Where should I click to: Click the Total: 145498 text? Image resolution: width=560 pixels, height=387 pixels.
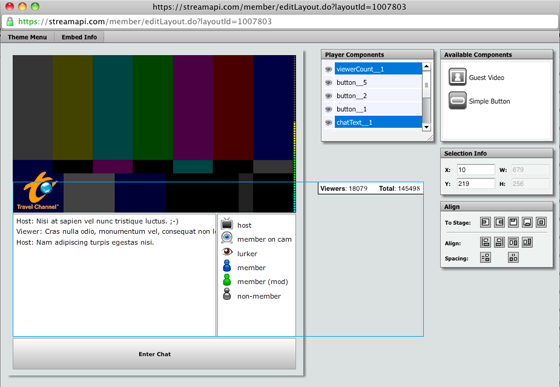point(399,189)
